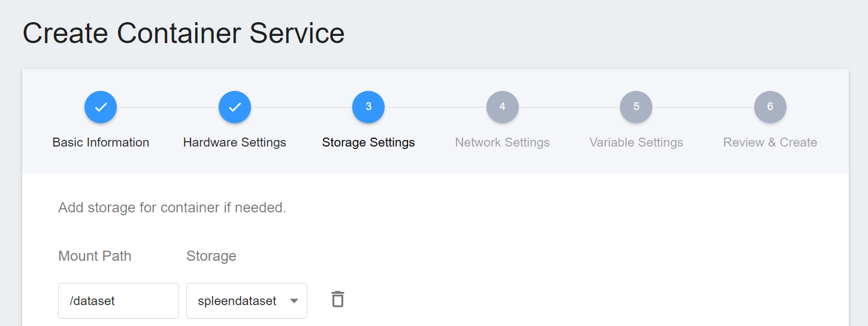Click the Mount Path column label

pos(95,256)
